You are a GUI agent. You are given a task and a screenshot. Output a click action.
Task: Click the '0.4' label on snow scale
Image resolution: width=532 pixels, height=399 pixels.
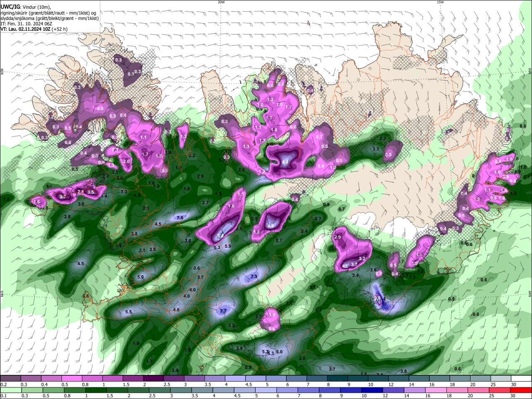[44, 384]
